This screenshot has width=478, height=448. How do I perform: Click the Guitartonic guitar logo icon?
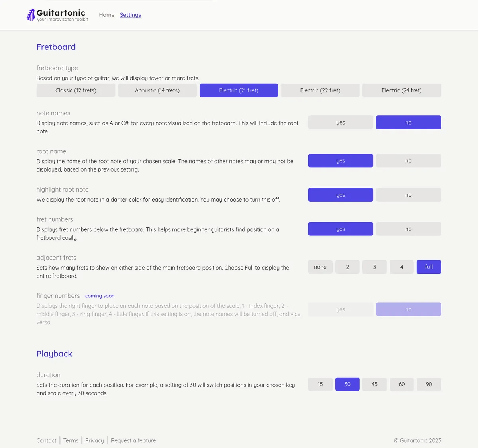pos(31,15)
